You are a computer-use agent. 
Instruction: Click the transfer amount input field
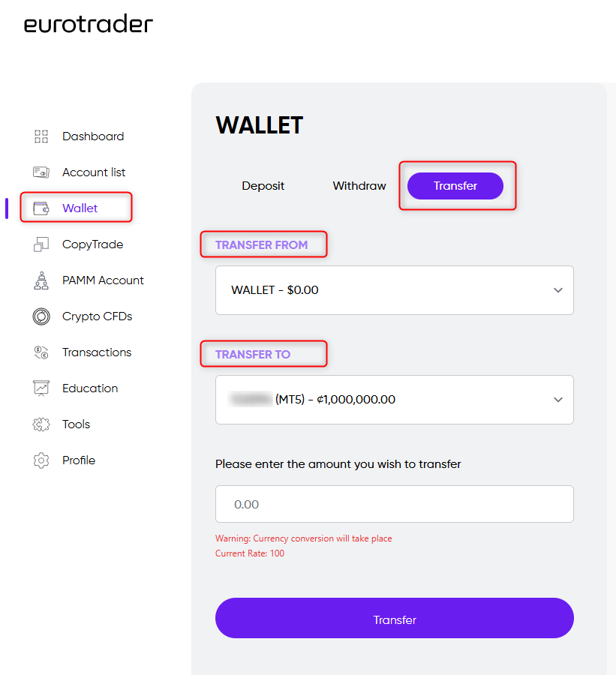[x=394, y=504]
